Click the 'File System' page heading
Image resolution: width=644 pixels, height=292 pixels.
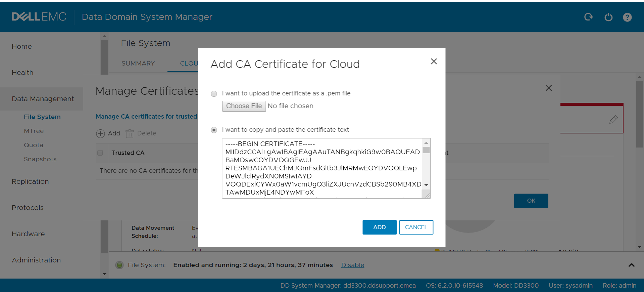[146, 43]
